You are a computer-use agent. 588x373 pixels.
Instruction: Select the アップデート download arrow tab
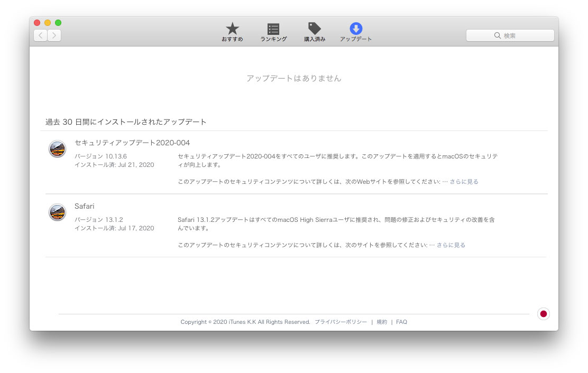355,32
